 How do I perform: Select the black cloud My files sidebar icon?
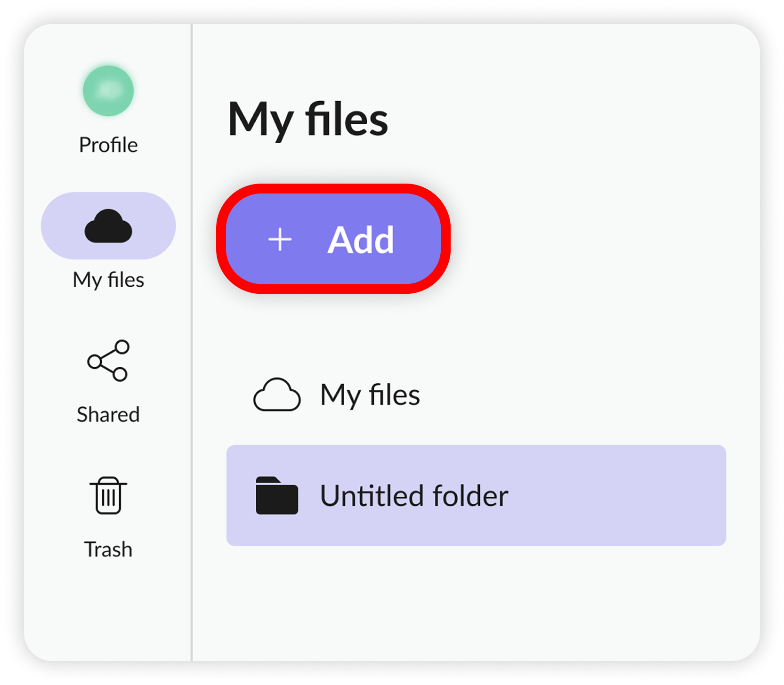pos(108,226)
